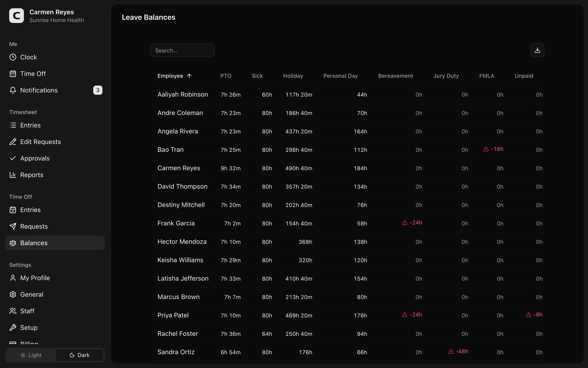588x368 pixels.
Task: Switch to Light theme
Action: click(31, 355)
